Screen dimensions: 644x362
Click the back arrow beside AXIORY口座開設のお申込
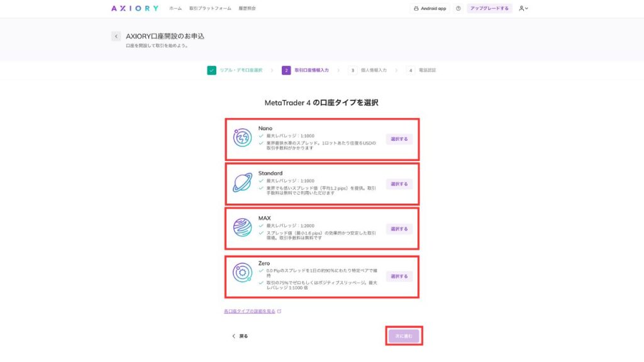[x=116, y=36]
